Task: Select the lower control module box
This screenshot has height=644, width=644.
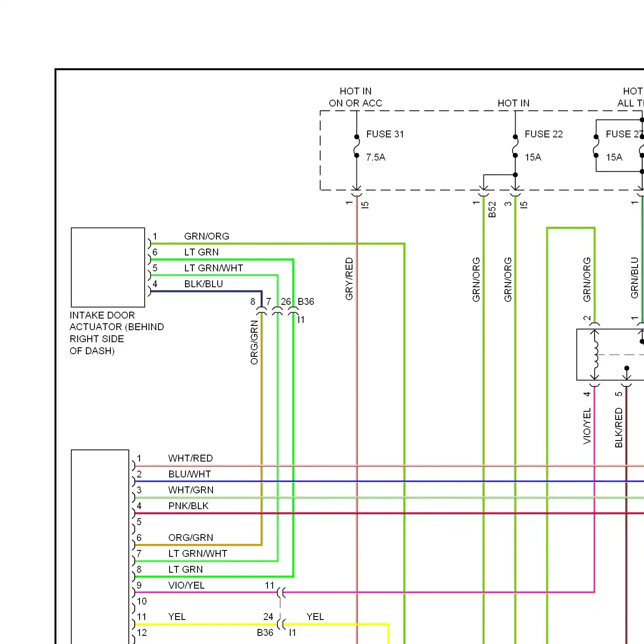Action: coord(100,547)
